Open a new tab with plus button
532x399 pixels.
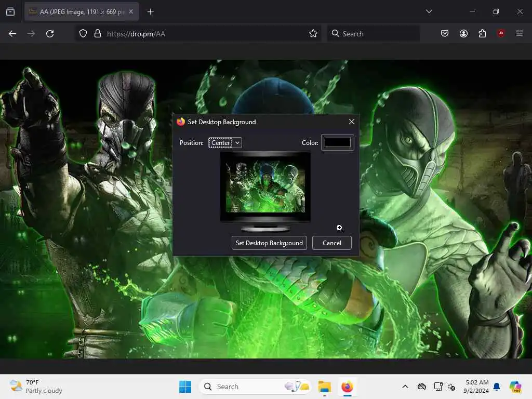click(151, 12)
